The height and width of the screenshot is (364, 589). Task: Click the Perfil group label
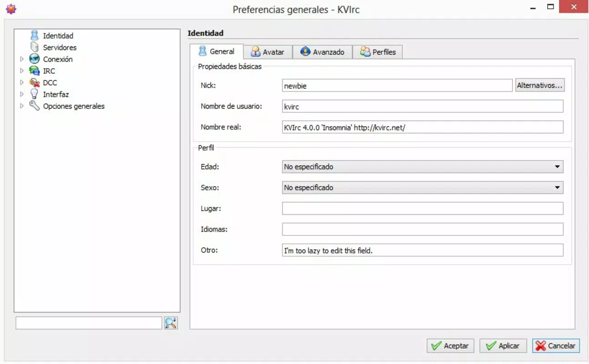pyautogui.click(x=206, y=148)
